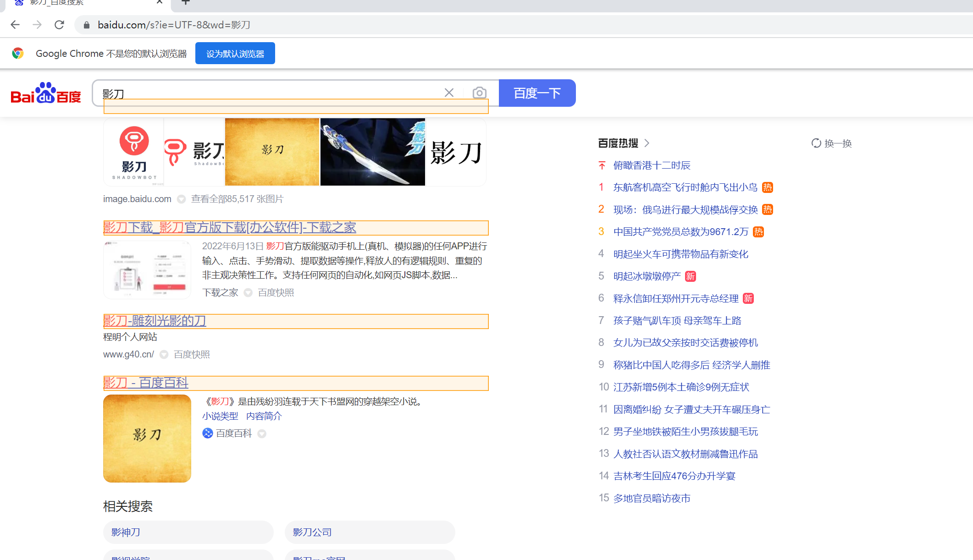
Task: Close the 影刀_百度搜索 tab
Action: point(159,2)
